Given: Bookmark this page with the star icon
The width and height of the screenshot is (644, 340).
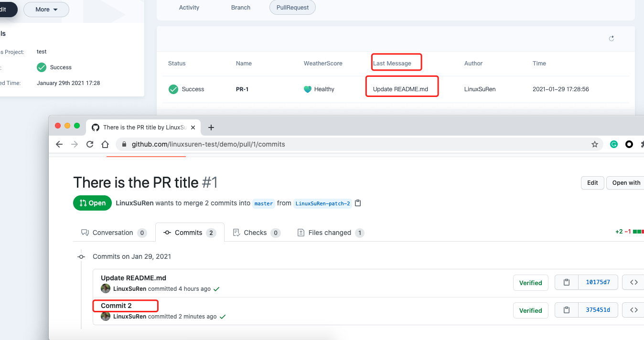Looking at the screenshot, I should [595, 144].
